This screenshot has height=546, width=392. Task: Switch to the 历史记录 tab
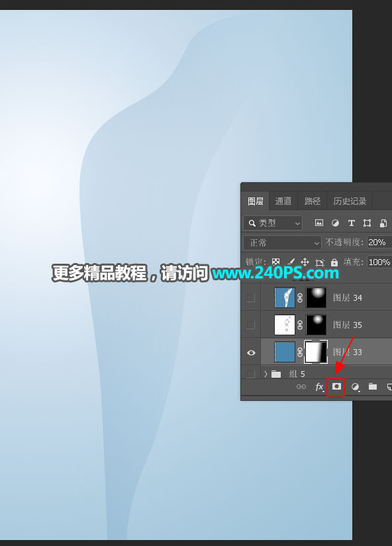(x=350, y=201)
